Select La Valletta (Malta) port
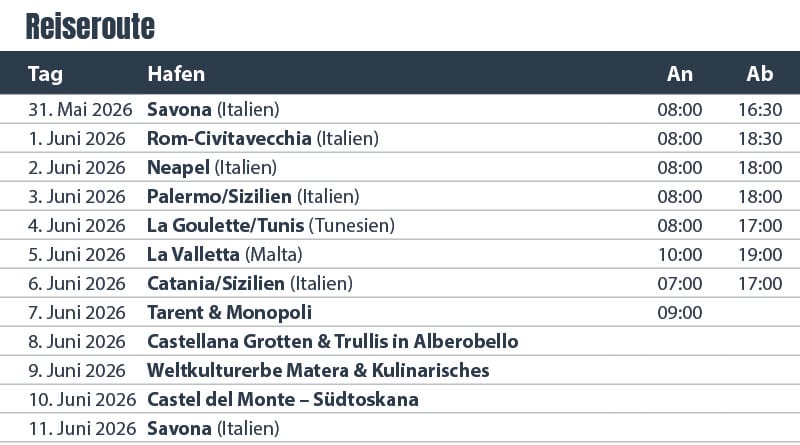This screenshot has height=445, width=800. click(224, 254)
